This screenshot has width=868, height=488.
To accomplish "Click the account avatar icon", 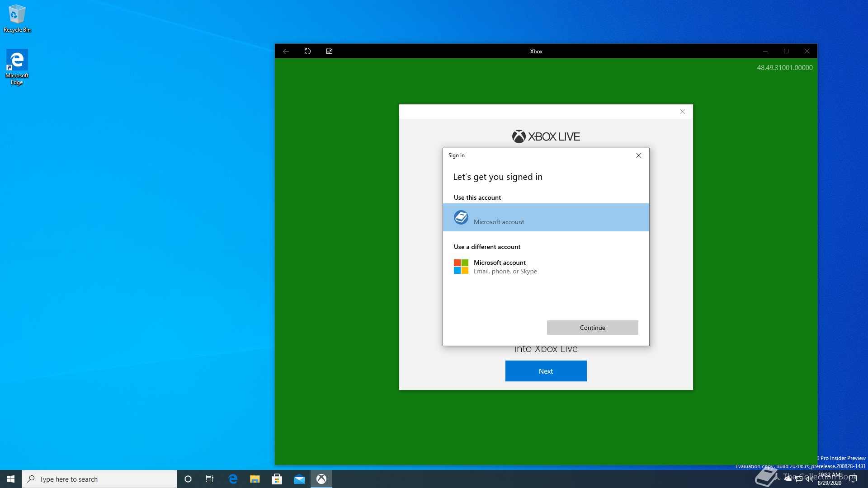I will [x=461, y=217].
